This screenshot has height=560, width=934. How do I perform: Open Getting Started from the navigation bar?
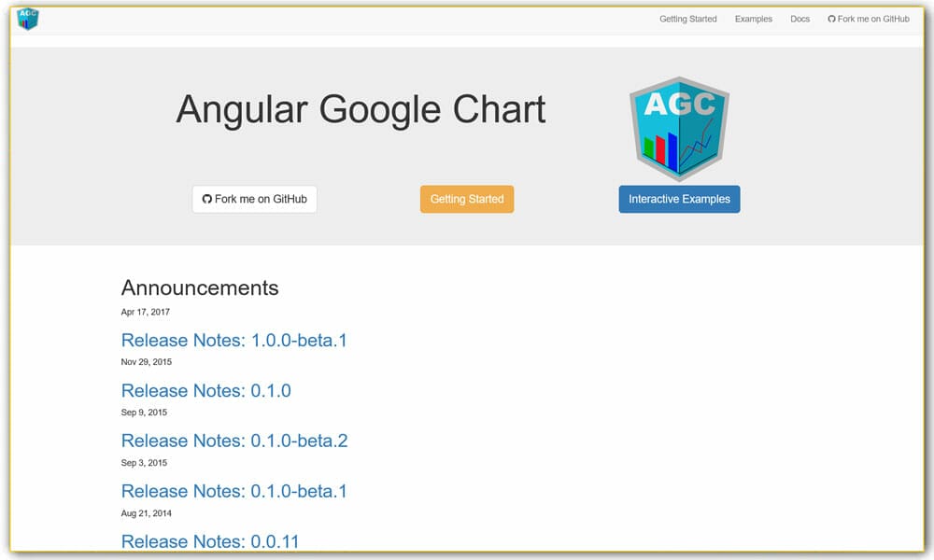688,19
